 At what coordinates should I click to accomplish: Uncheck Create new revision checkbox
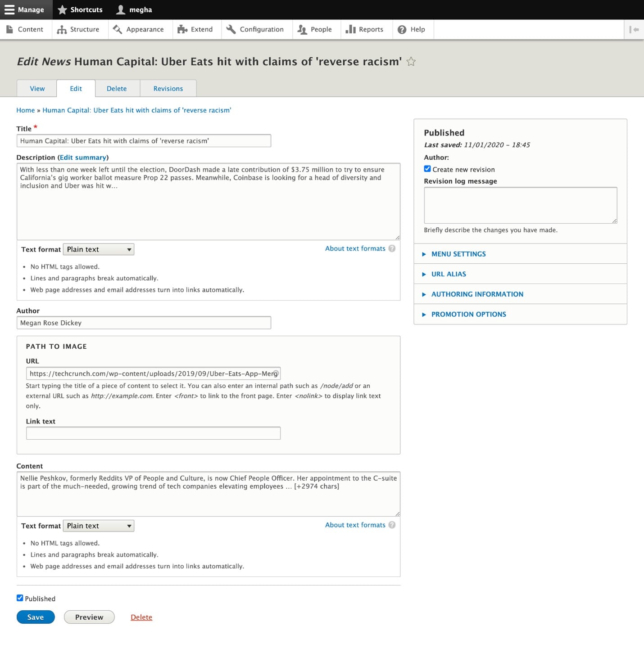(427, 169)
